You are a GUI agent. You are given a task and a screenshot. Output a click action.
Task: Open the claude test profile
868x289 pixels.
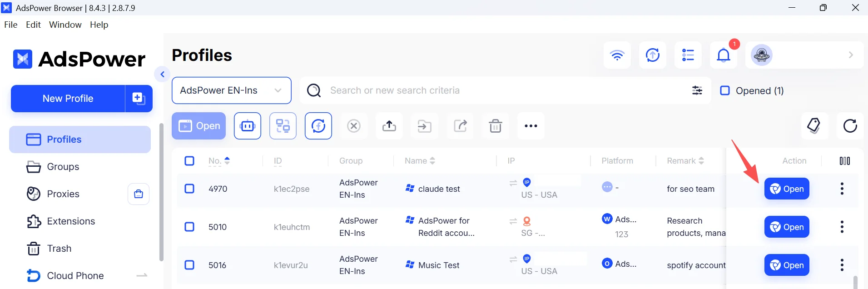[787, 189]
